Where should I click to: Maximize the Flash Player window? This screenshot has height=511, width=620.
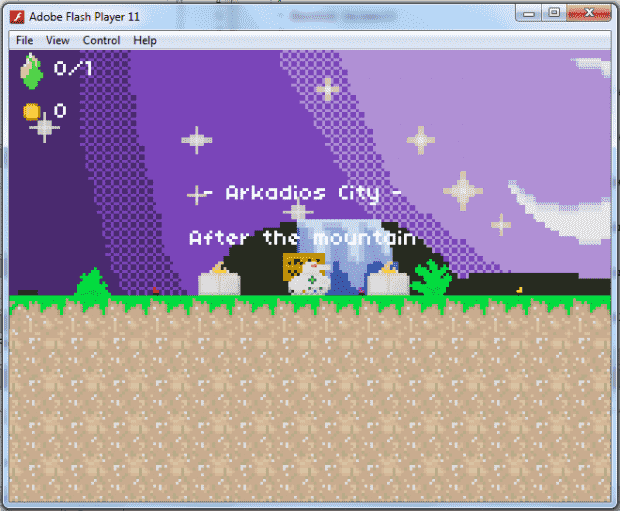(x=554, y=12)
